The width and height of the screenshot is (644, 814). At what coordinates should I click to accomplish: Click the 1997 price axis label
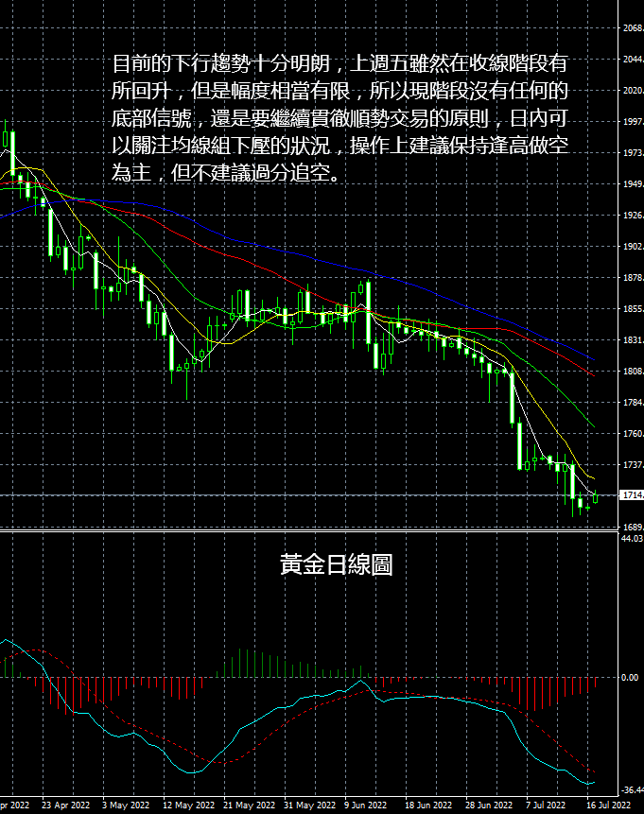coord(633,121)
